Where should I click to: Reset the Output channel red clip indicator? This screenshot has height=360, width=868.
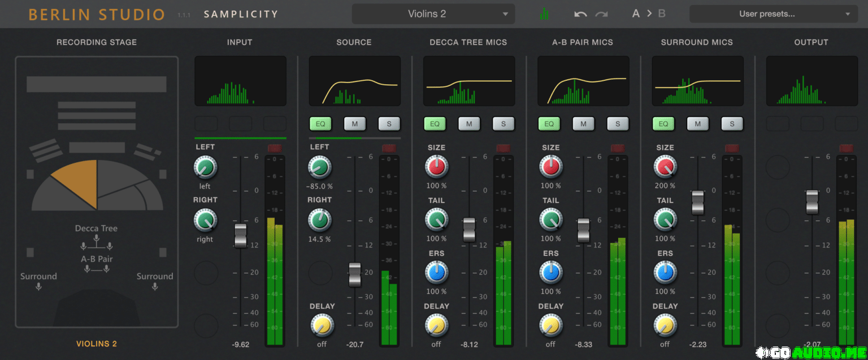point(846,148)
